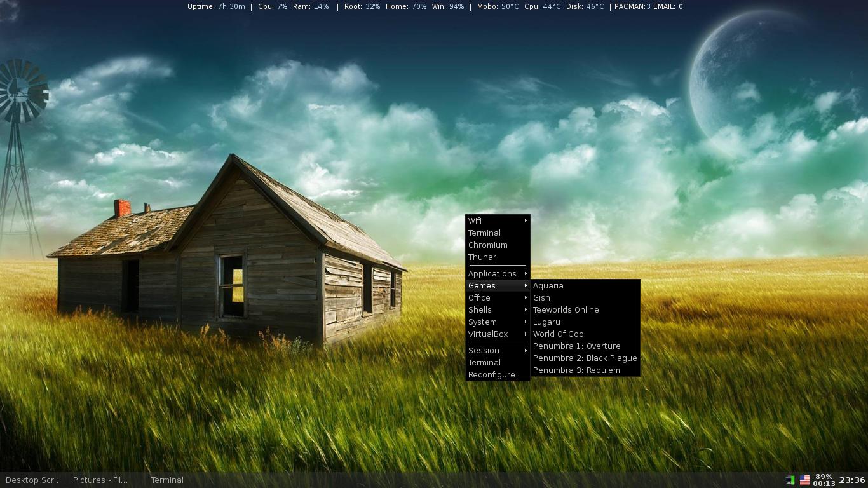
Task: Click the 23:36 clock in the panel
Action: (x=852, y=480)
